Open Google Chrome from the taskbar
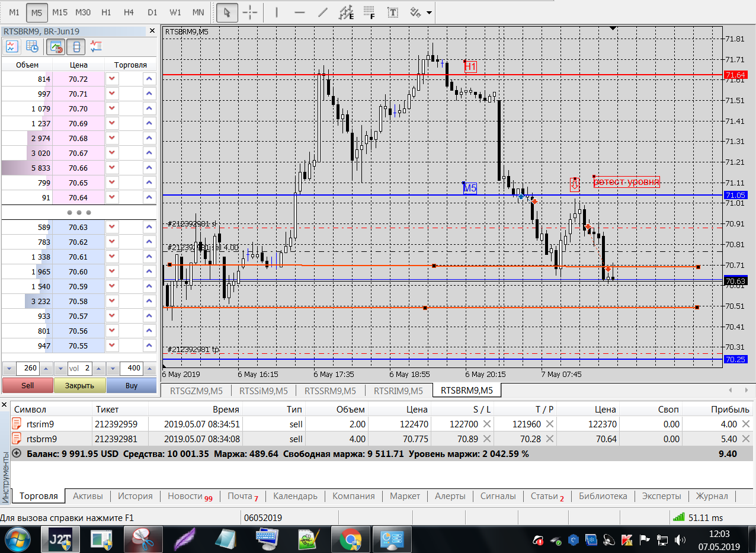The width and height of the screenshot is (756, 553). (351, 540)
